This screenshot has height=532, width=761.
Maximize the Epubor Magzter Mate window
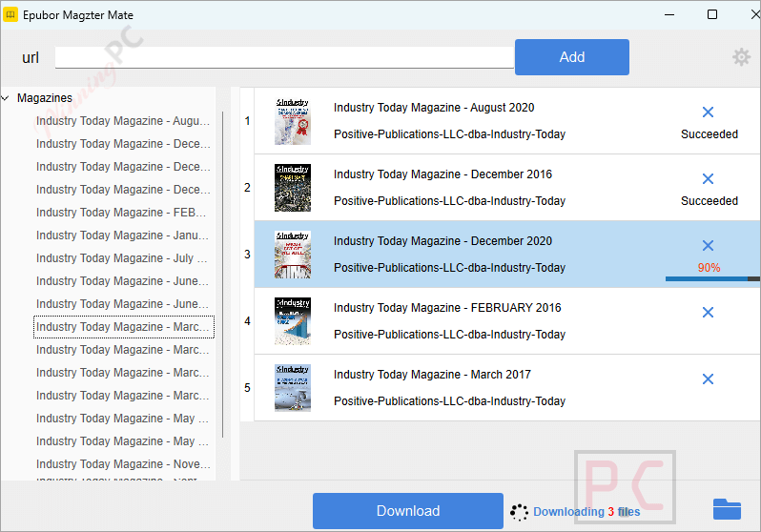coord(712,14)
